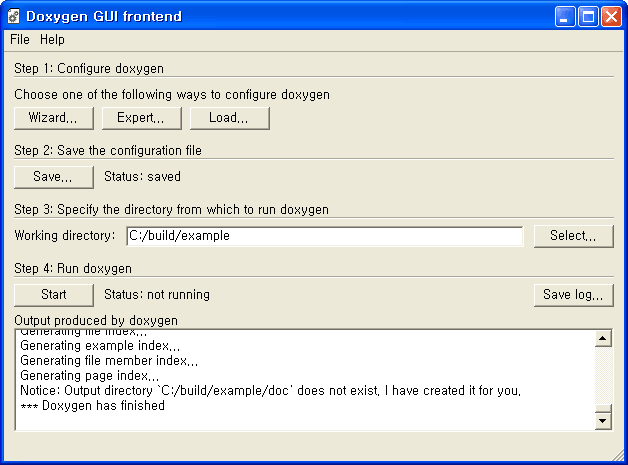Save the configuration file with Save...
628x465 pixels.
(54, 177)
